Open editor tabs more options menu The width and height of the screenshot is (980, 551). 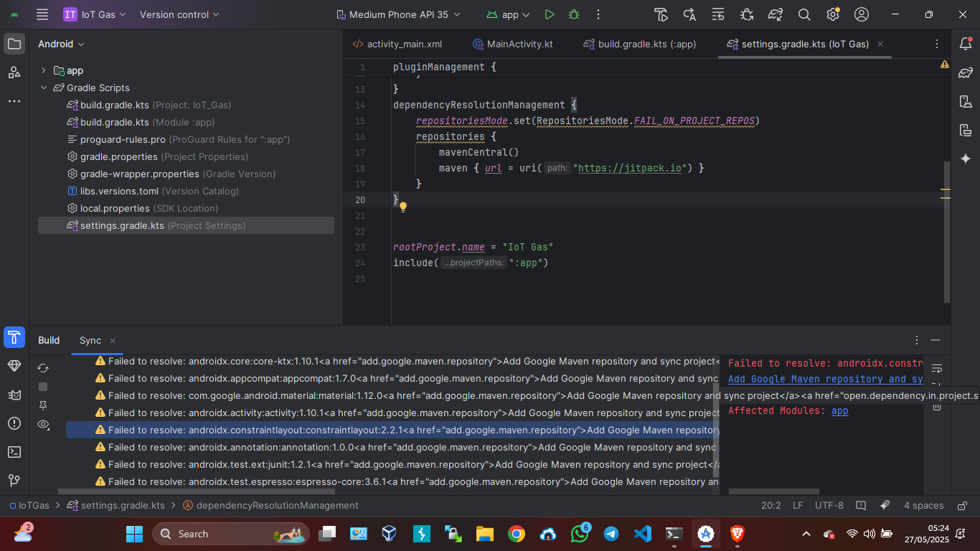[x=936, y=44]
